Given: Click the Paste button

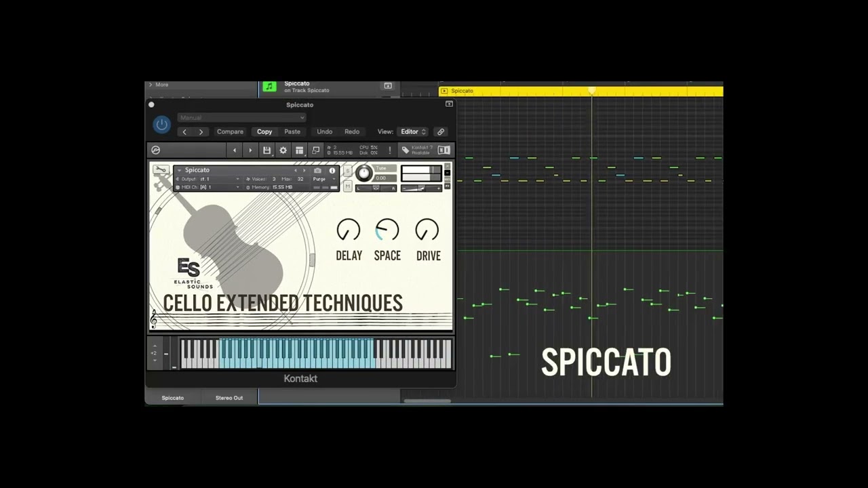Looking at the screenshot, I should coord(292,132).
